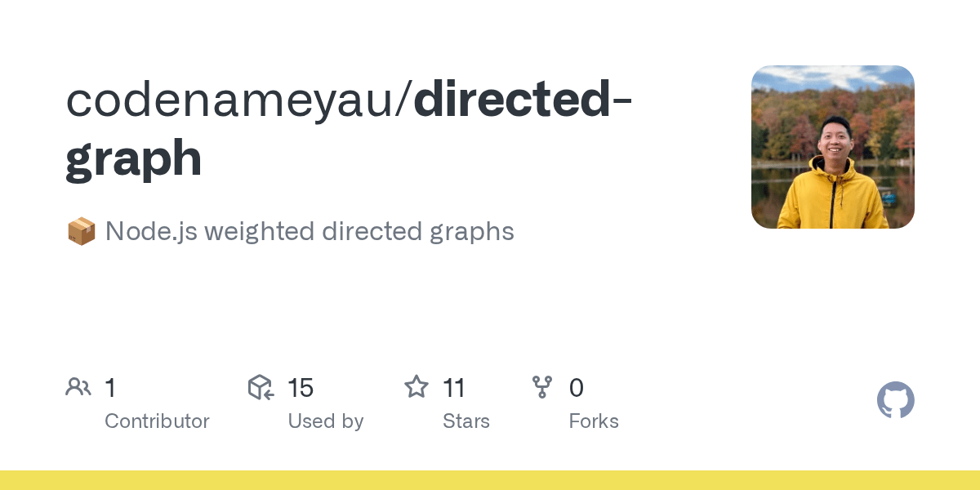Click the star count 11
The width and height of the screenshot is (980, 490).
(x=454, y=388)
